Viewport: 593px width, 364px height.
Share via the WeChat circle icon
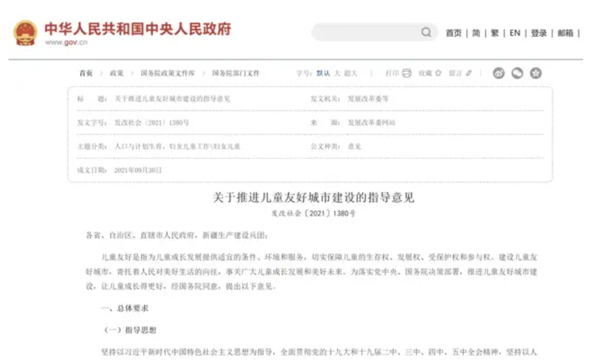click(x=518, y=72)
